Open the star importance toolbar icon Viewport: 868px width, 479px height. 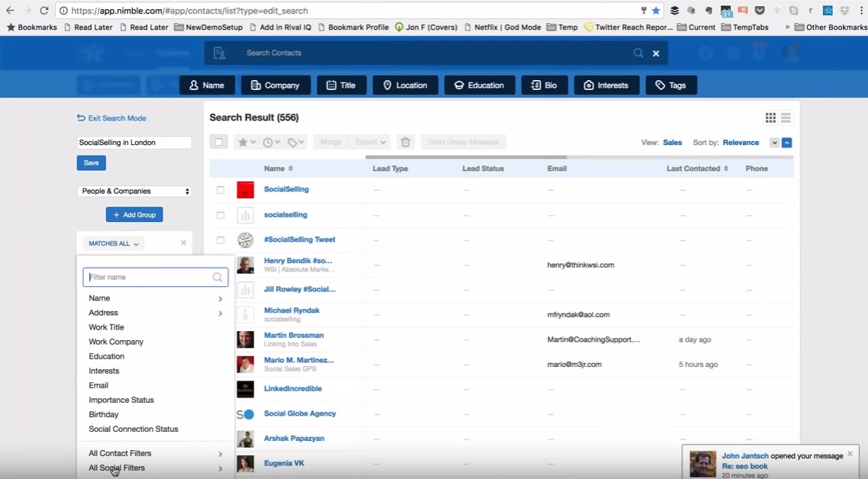(x=246, y=142)
